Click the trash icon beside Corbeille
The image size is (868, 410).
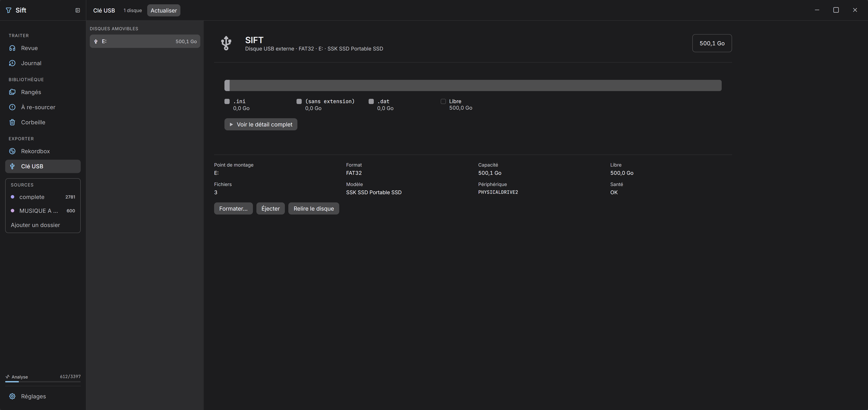(x=13, y=122)
